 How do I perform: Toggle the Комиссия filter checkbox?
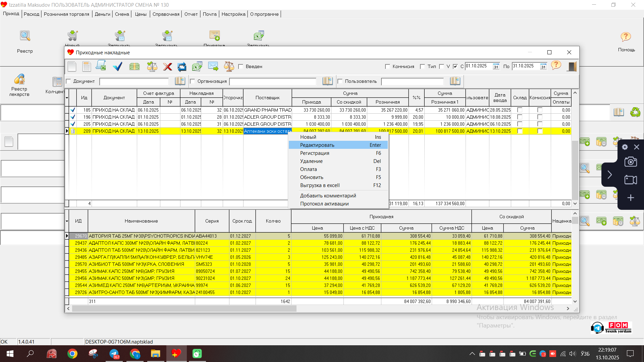[388, 67]
